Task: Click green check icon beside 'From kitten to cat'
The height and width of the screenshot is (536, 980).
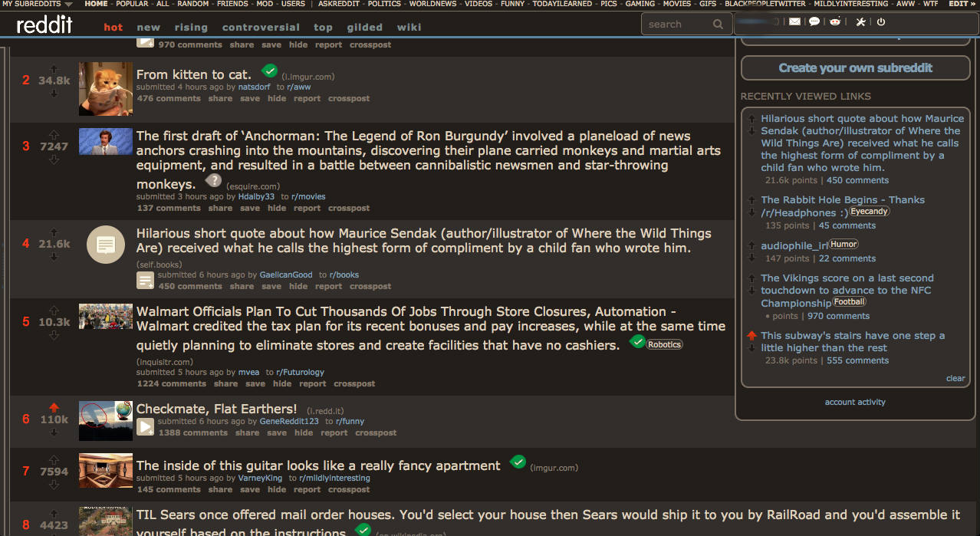Action: (x=269, y=71)
